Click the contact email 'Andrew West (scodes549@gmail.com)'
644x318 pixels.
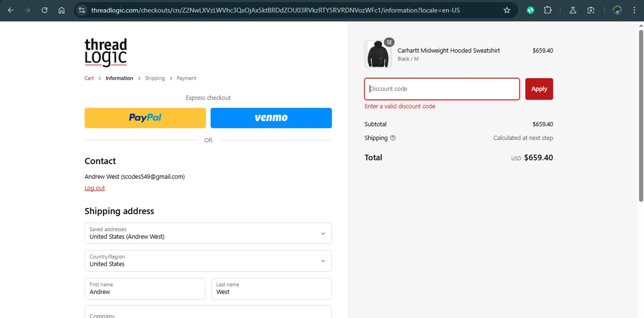point(135,177)
